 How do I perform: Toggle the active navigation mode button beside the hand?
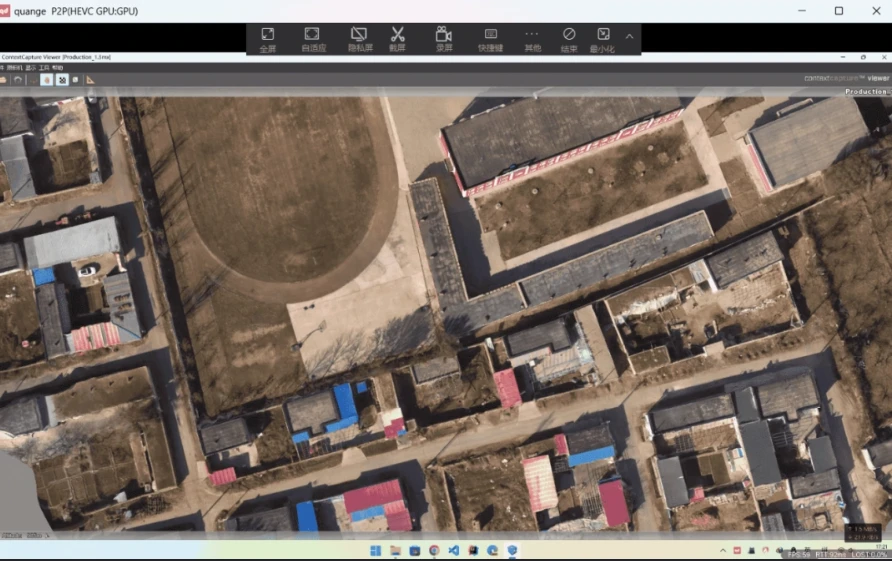click(62, 79)
